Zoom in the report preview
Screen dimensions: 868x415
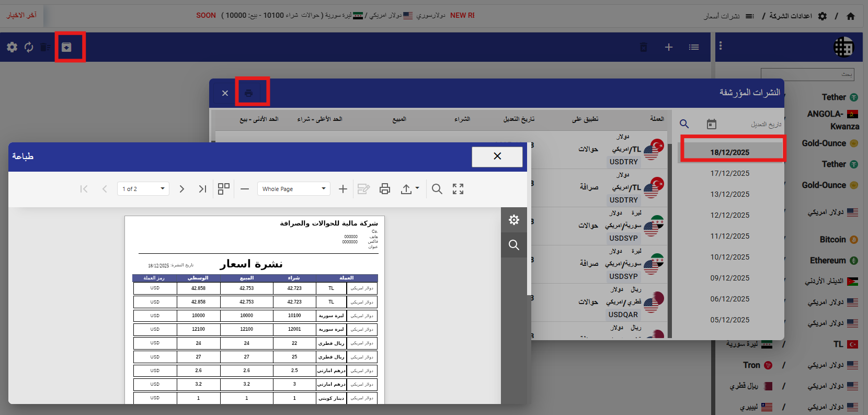click(x=343, y=189)
